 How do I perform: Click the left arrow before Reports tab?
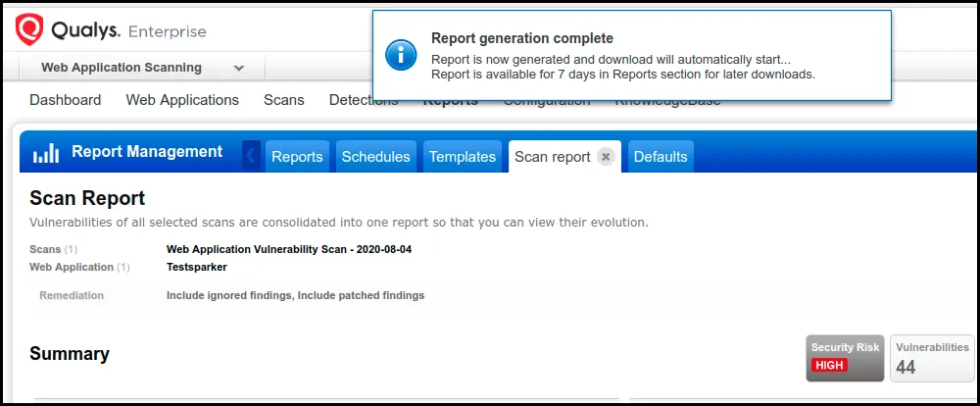pyautogui.click(x=251, y=155)
